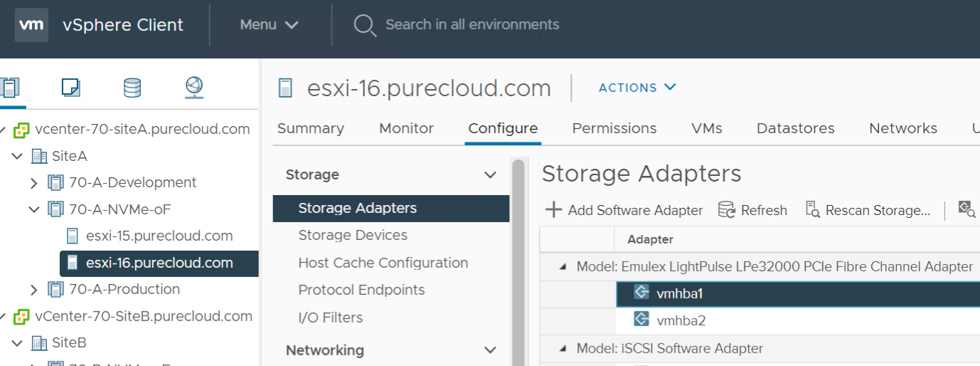Select 70-A-Development cluster
The height and width of the screenshot is (366, 980).
132,182
